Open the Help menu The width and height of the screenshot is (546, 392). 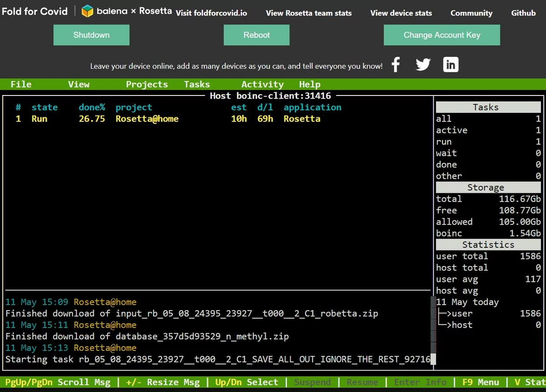[x=310, y=84]
